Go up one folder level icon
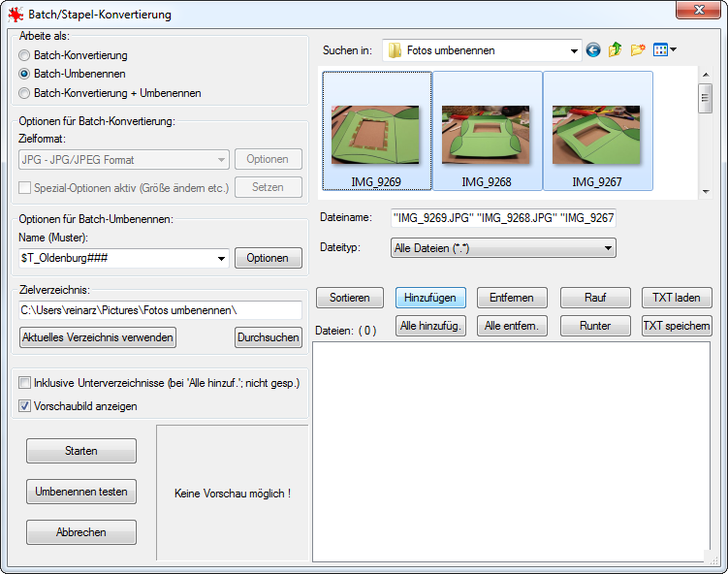Screen dimensions: 728x574 (x=616, y=49)
